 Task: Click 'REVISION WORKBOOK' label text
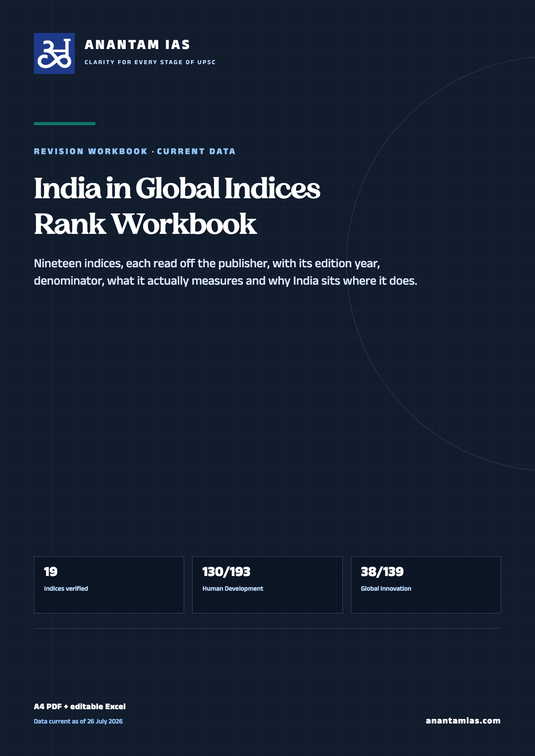(91, 151)
